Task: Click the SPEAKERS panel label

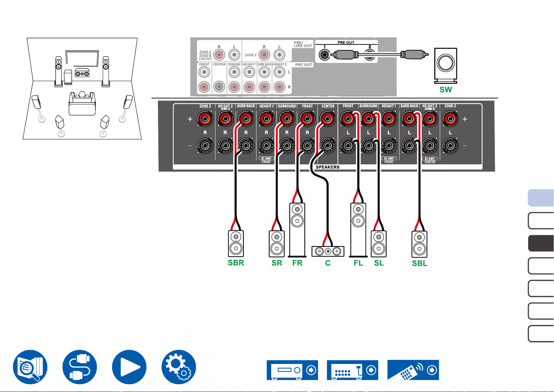Action: [x=328, y=167]
